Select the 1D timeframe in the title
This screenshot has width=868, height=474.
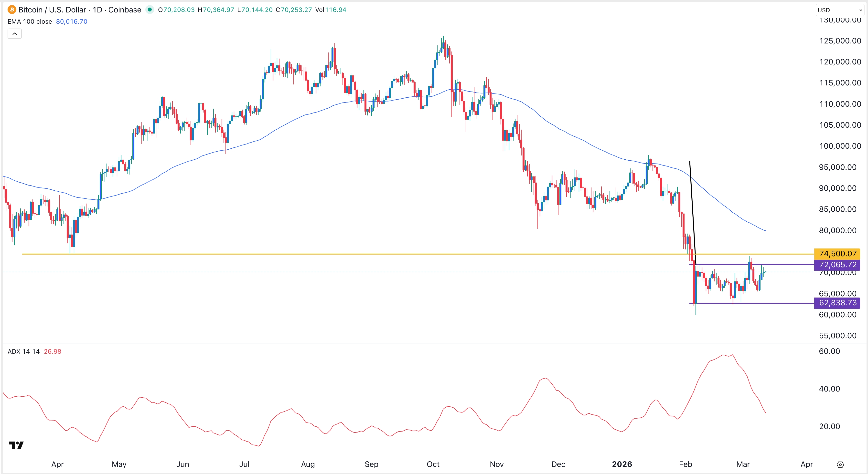(98, 10)
